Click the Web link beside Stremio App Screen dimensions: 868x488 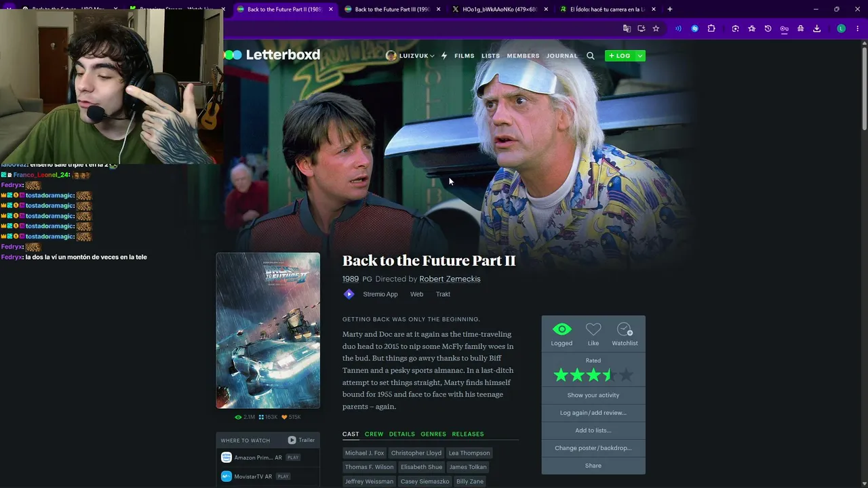[416, 294]
